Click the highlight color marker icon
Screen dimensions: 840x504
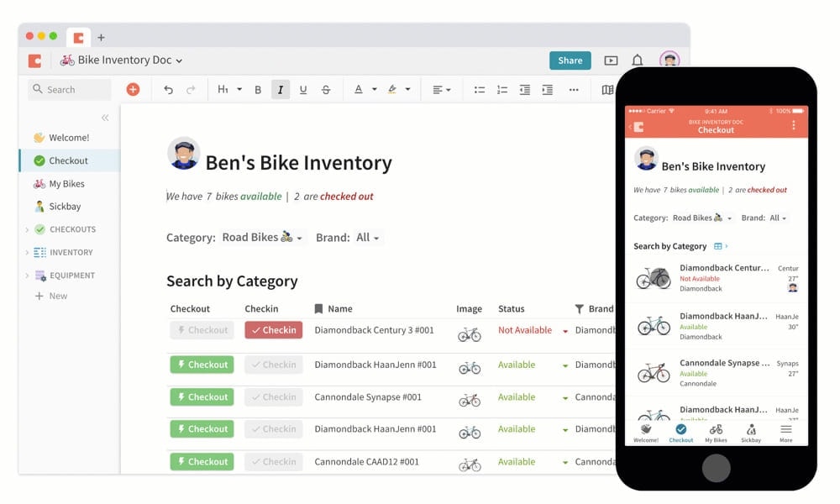(x=392, y=89)
